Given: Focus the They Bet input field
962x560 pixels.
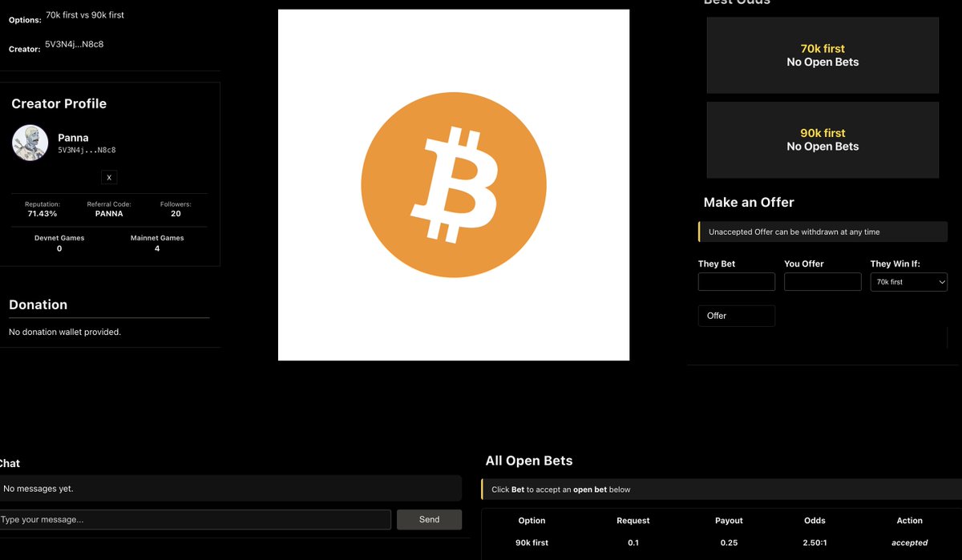Looking at the screenshot, I should pyautogui.click(x=737, y=282).
